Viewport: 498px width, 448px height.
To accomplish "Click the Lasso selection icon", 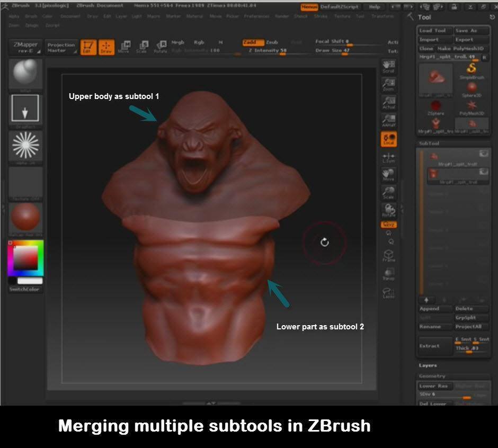I will pos(389,293).
